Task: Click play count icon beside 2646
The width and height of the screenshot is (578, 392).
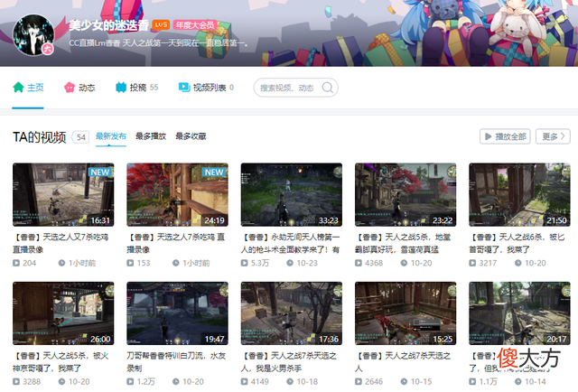Action: point(359,382)
